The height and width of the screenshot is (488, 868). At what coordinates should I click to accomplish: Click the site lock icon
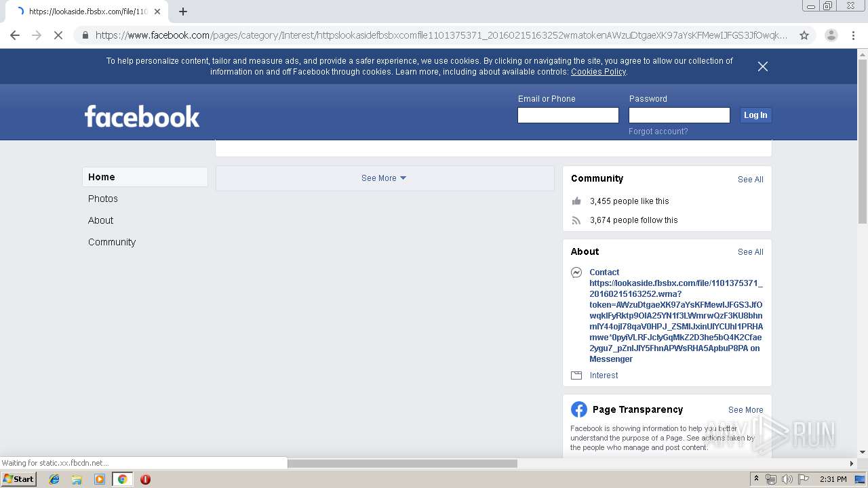(x=85, y=35)
